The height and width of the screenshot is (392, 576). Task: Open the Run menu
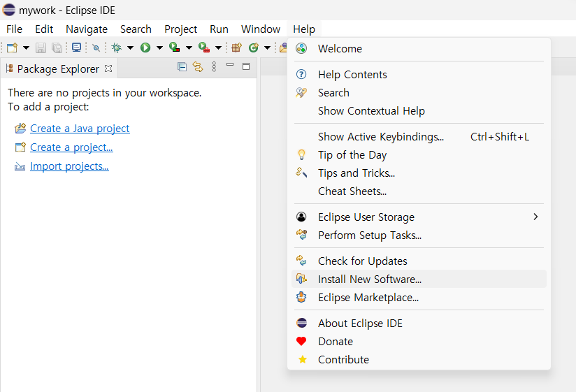point(219,29)
